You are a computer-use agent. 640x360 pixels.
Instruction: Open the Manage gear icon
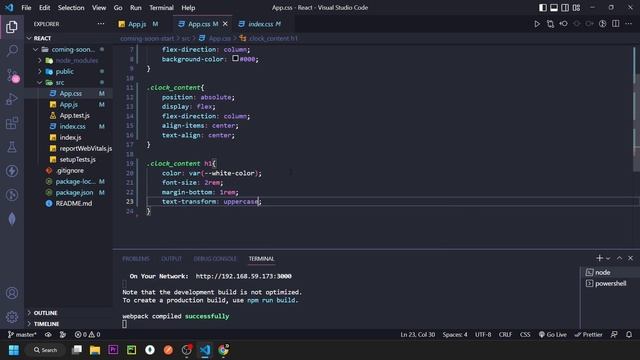pyautogui.click(x=12, y=317)
